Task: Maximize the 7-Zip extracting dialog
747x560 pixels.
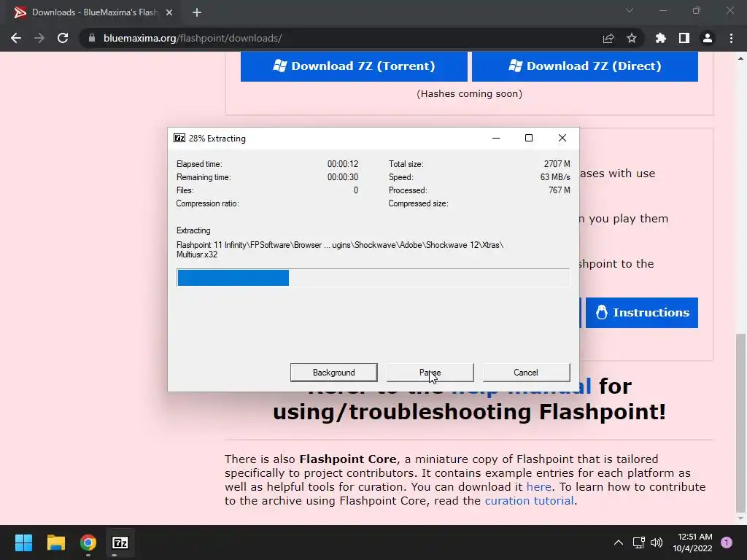Action: tap(529, 138)
